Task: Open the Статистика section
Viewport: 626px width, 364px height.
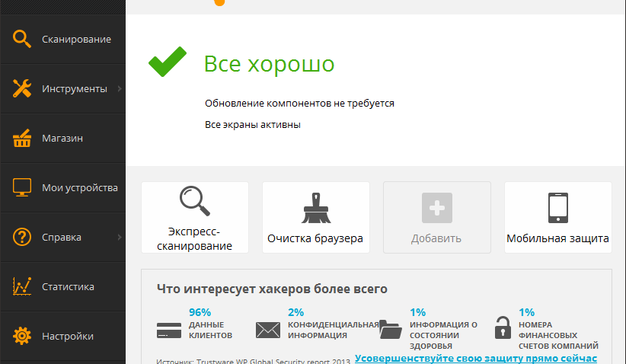Action: pos(63,286)
